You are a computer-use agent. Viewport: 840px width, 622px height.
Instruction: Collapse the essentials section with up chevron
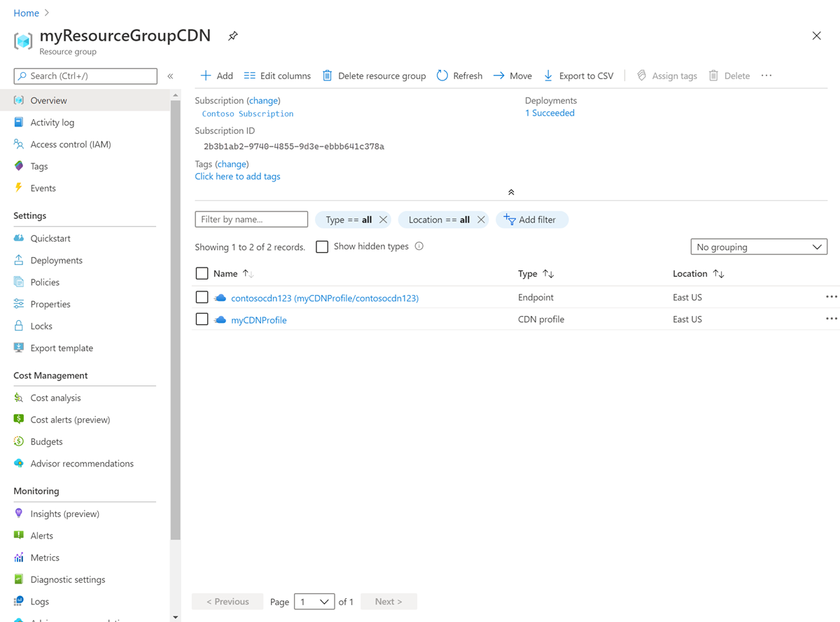511,192
